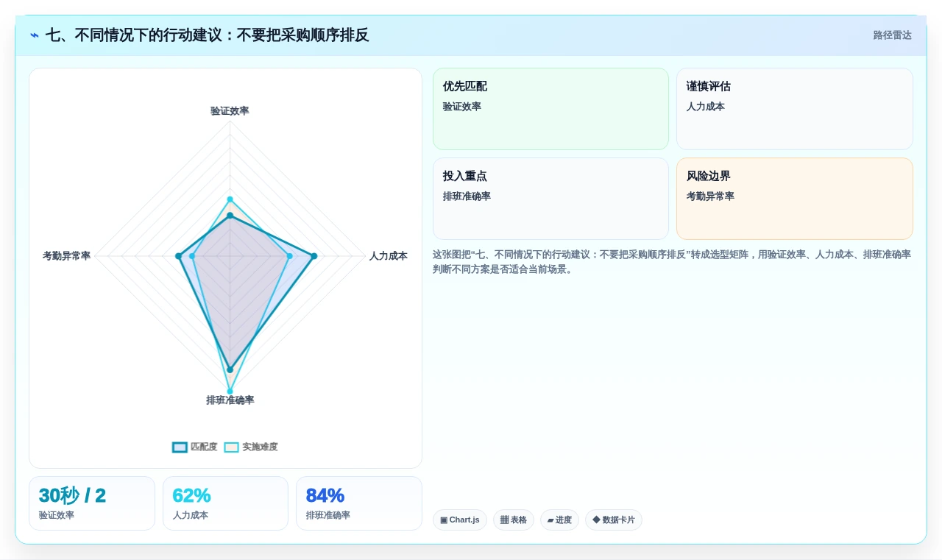Click the 62% stat value
942x560 pixels.
(x=191, y=496)
